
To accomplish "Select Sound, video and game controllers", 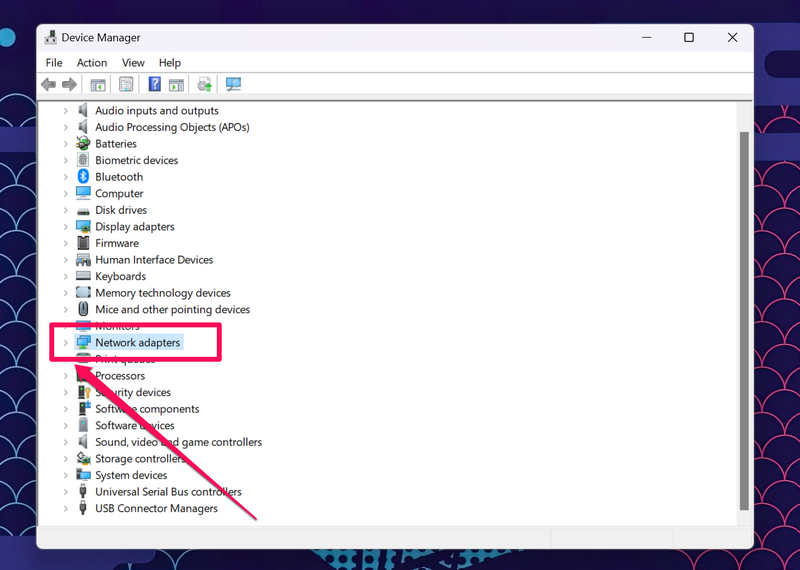I will pyautogui.click(x=178, y=442).
